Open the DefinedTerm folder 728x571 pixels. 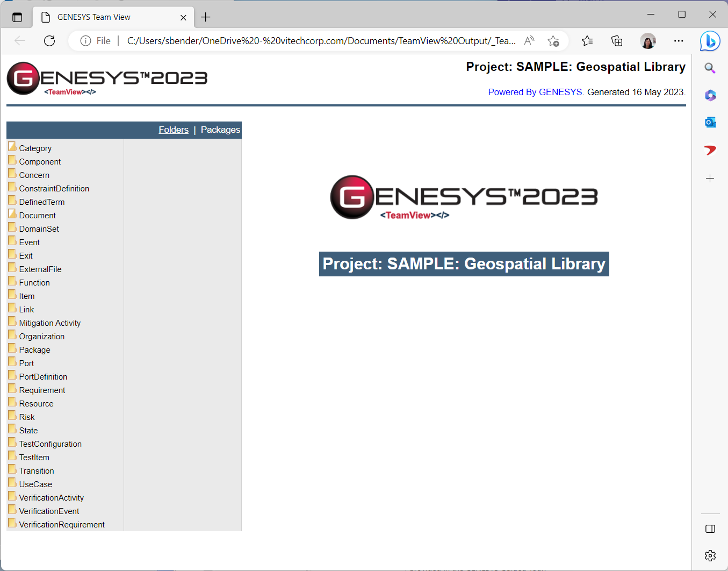[37, 202]
